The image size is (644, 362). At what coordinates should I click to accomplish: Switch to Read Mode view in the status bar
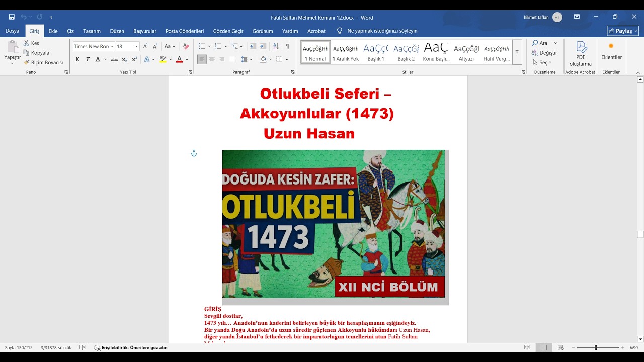pos(527,347)
